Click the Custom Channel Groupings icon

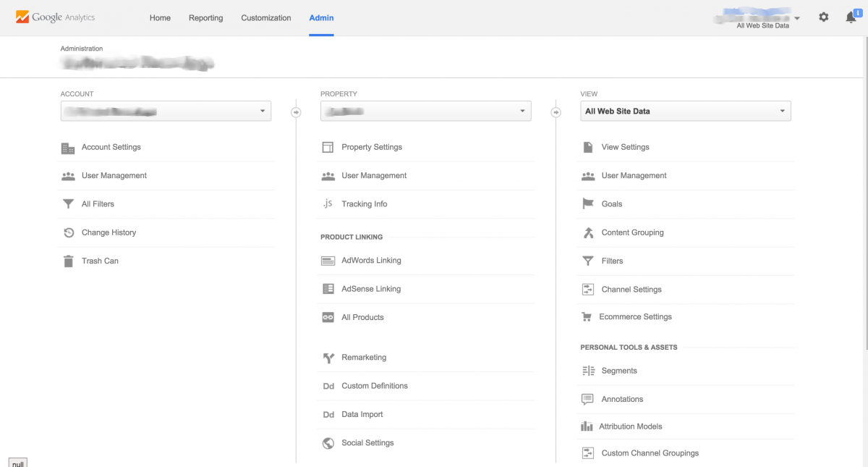pyautogui.click(x=588, y=453)
